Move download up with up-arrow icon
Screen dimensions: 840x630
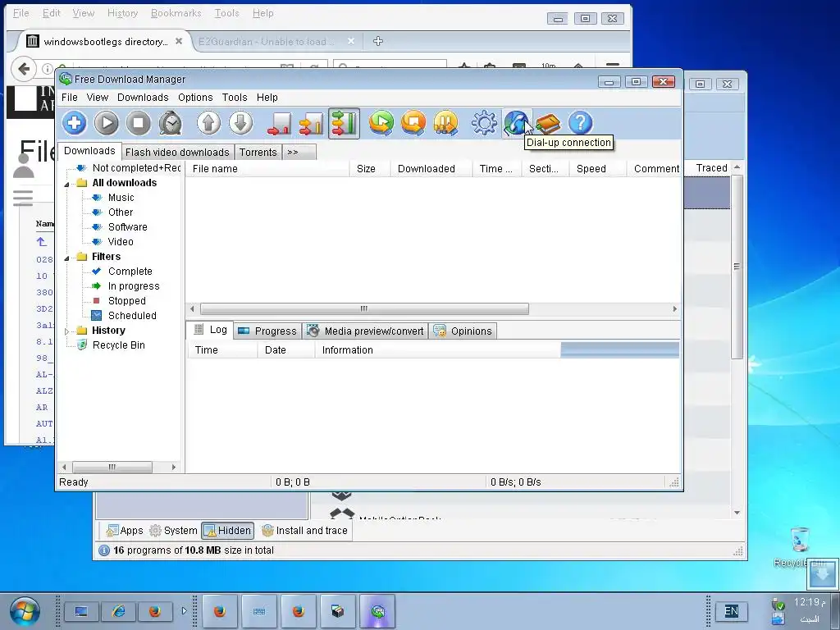(208, 123)
